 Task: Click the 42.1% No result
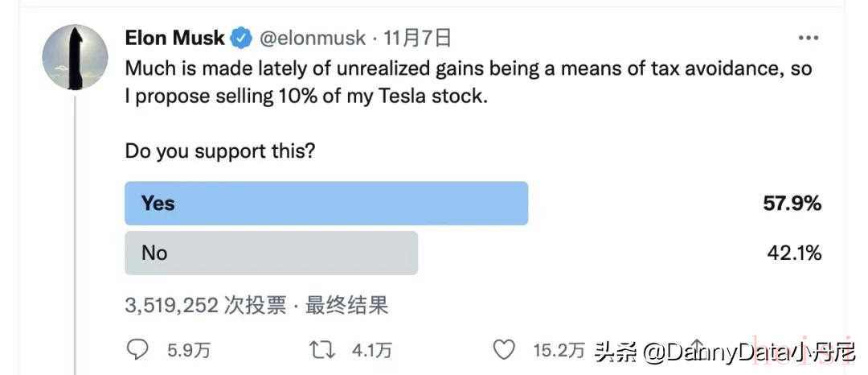[793, 253]
